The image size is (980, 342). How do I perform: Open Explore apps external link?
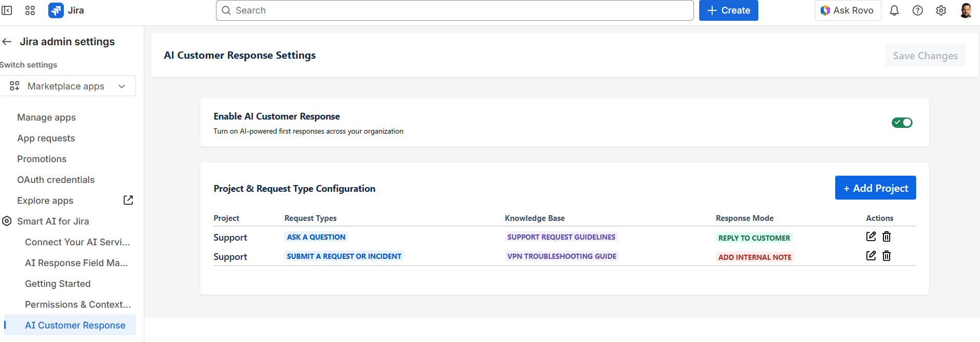(128, 200)
